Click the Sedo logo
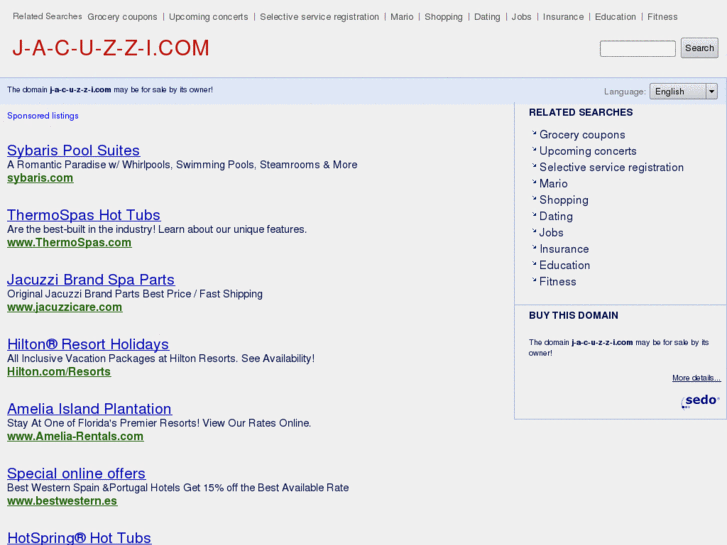 (700, 401)
